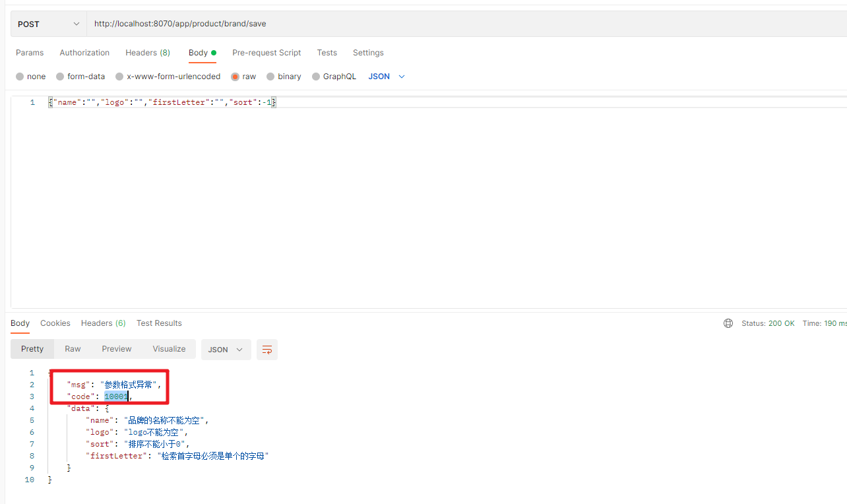Click the "data" key line
Image resolution: width=847 pixels, height=504 pixels.
pyautogui.click(x=88, y=408)
